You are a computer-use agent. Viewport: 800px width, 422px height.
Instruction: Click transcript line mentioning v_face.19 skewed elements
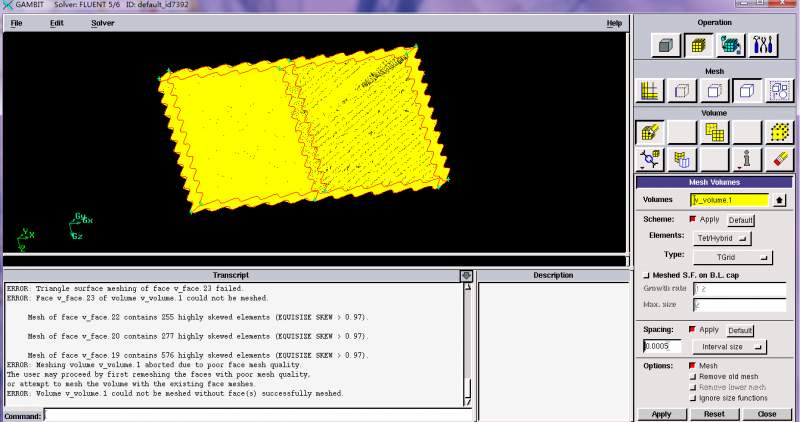[198, 355]
